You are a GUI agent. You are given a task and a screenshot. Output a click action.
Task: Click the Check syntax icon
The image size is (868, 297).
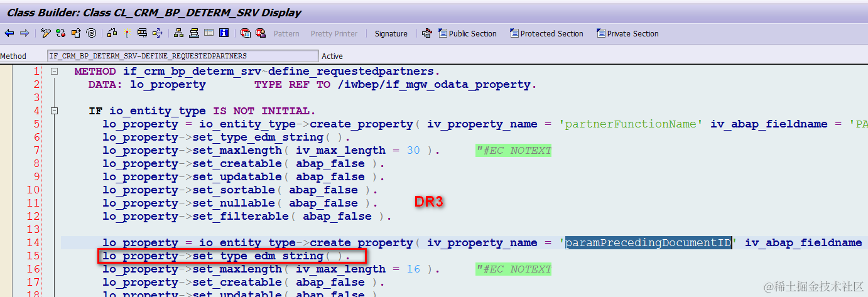pos(111,33)
